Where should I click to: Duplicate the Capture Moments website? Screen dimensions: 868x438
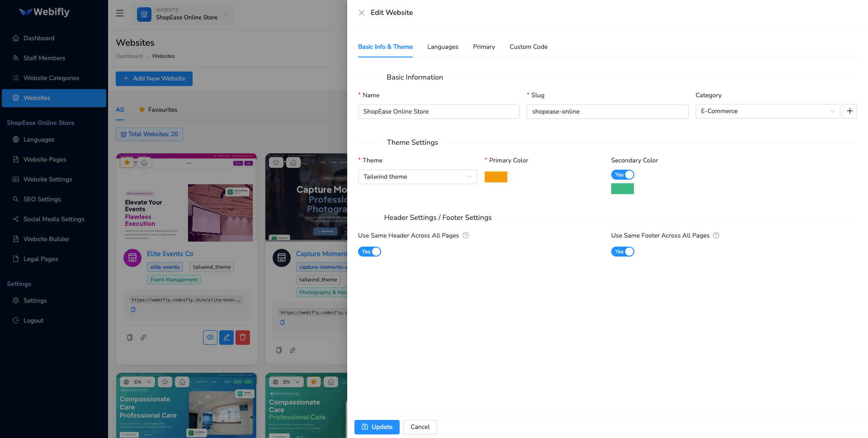coord(278,350)
